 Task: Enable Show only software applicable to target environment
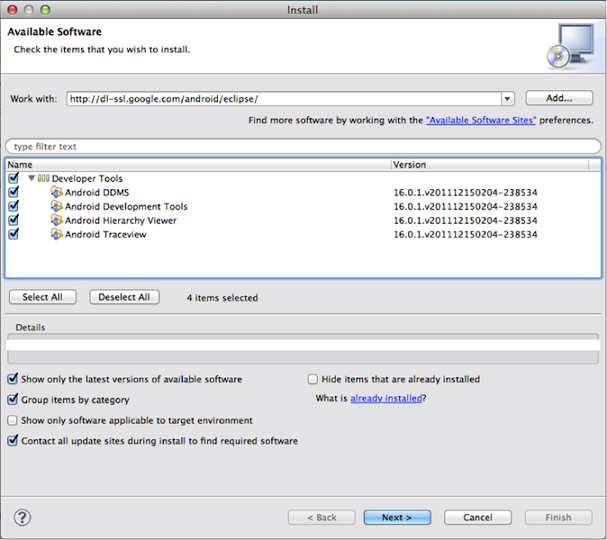13,420
